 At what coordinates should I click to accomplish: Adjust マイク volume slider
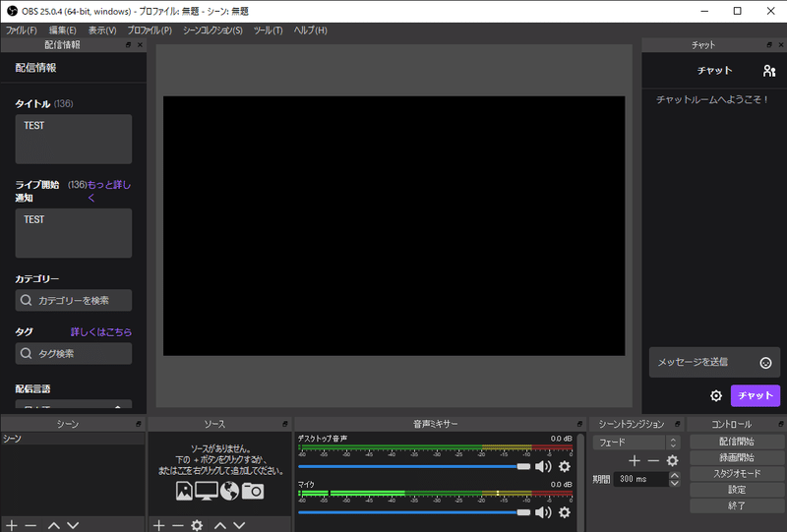(414, 512)
